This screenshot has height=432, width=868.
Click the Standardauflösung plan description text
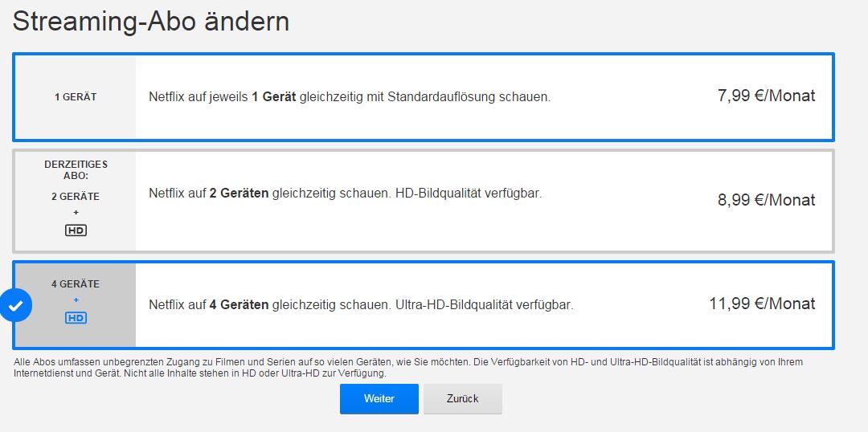350,97
